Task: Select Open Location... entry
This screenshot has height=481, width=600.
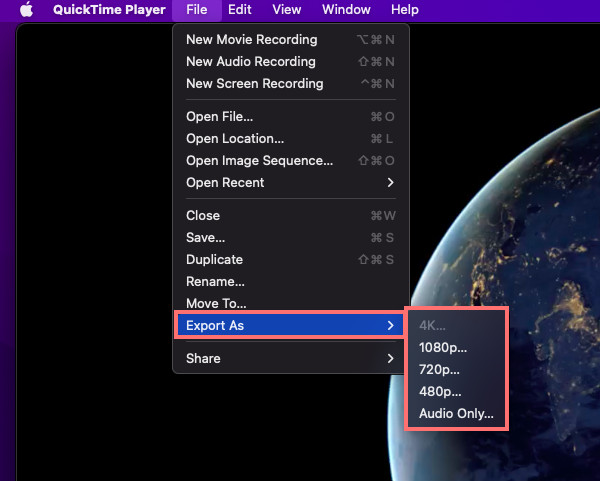Action: click(291, 139)
